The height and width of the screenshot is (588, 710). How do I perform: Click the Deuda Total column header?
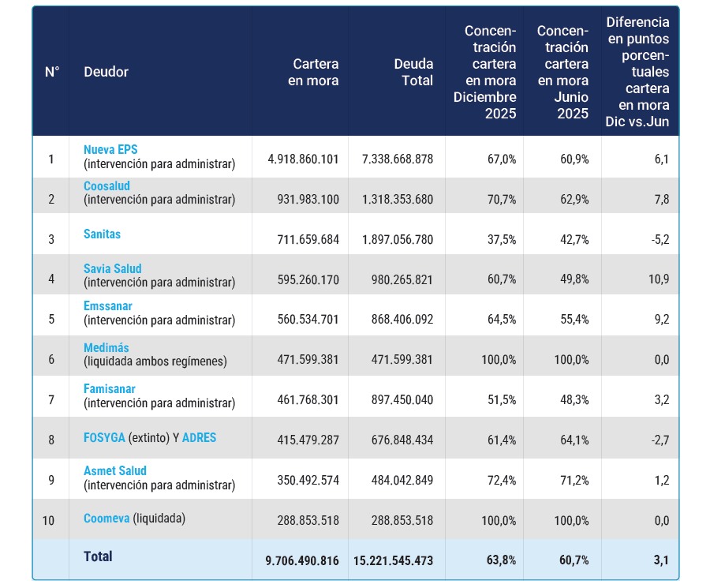413,72
